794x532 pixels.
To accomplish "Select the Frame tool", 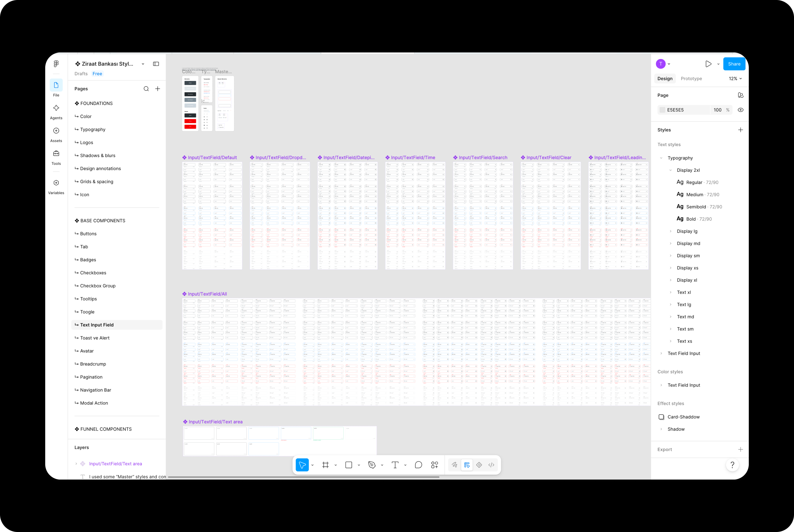I will click(x=325, y=465).
